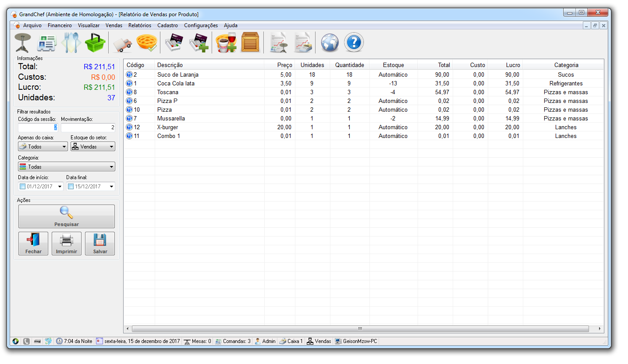This screenshot has height=364, width=628.
Task: Click the Pesquisar button
Action: click(x=67, y=216)
